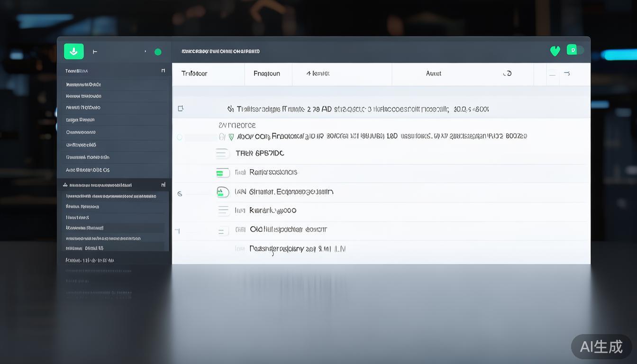
Task: Open the 'Trafdecer' tab
Action: [194, 73]
